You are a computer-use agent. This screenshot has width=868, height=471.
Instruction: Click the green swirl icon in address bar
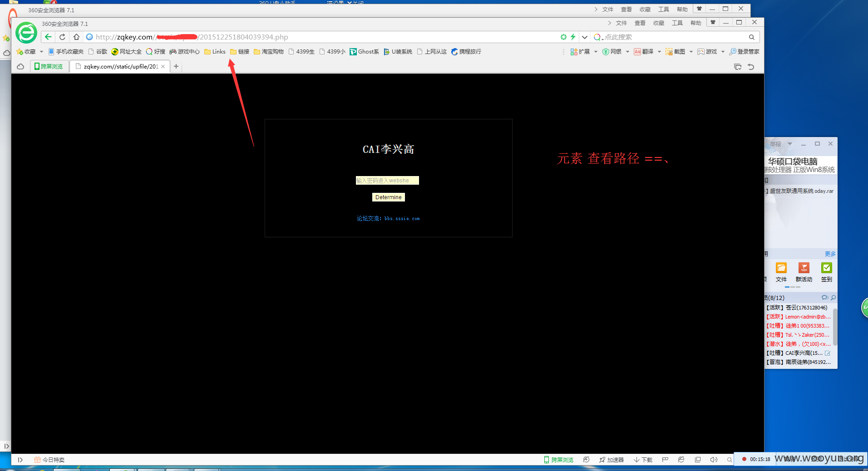click(x=563, y=37)
